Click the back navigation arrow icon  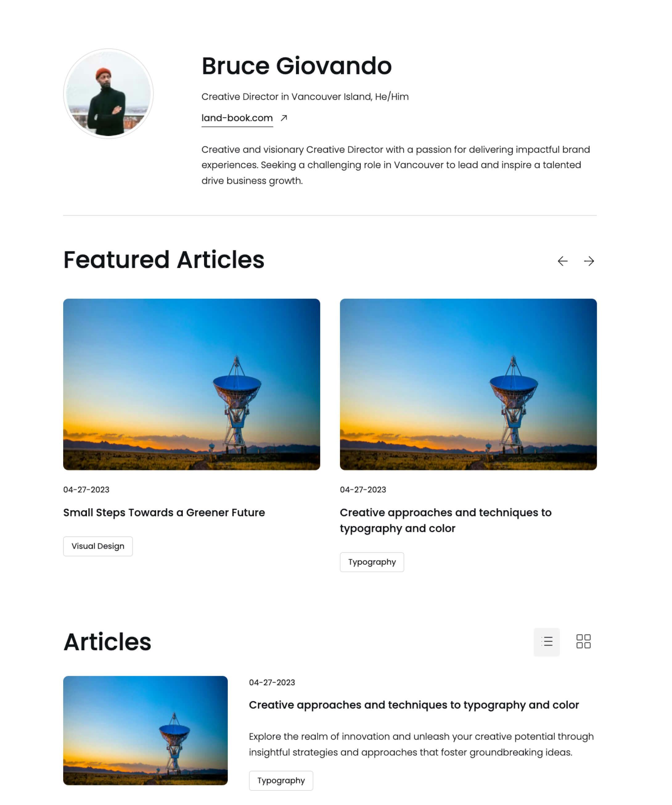[563, 261]
